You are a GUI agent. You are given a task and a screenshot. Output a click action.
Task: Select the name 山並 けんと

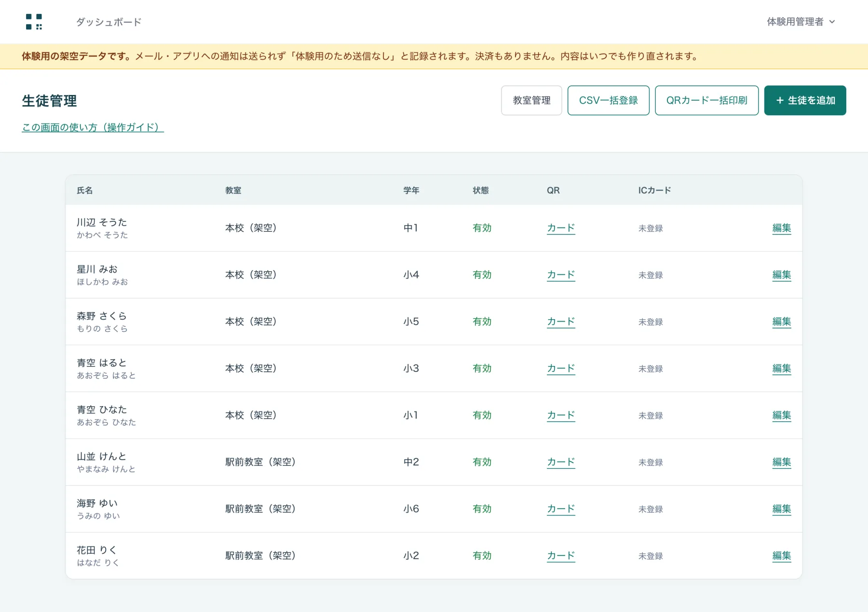[x=102, y=456]
